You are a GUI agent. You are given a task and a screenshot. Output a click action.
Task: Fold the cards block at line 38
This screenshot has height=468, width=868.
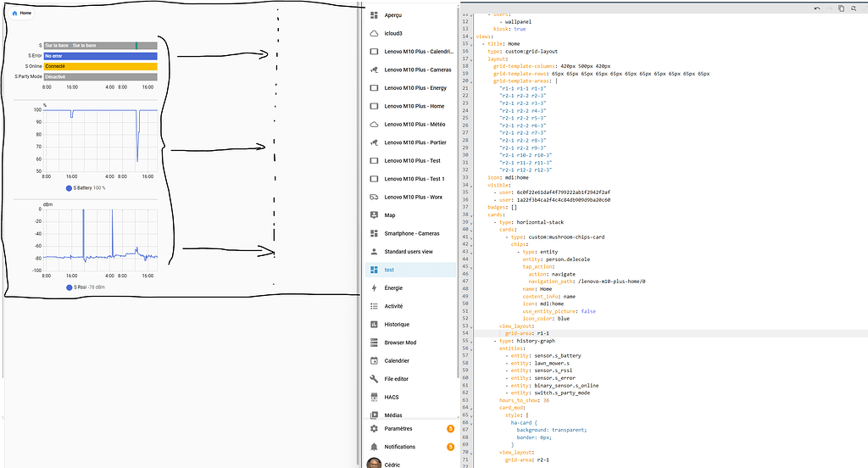point(471,214)
